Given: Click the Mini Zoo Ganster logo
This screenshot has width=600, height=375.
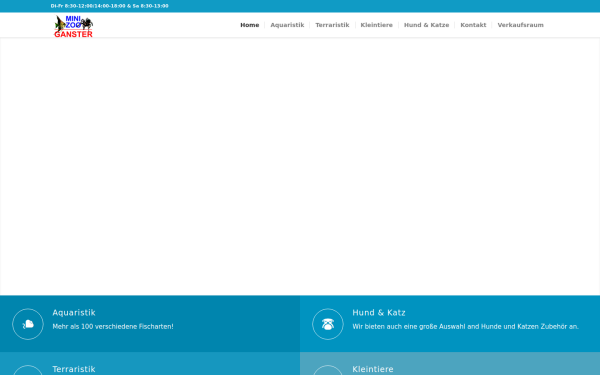Looking at the screenshot, I should pyautogui.click(x=73, y=26).
